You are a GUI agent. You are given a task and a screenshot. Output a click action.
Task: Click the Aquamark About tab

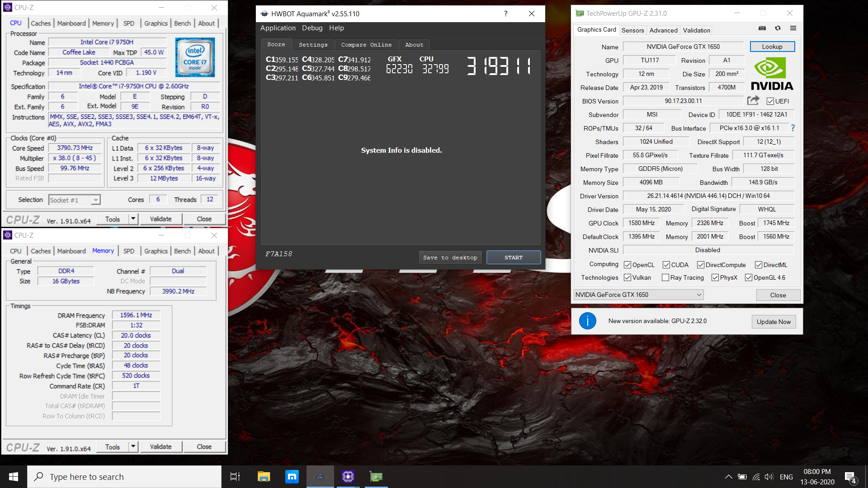[x=414, y=45]
